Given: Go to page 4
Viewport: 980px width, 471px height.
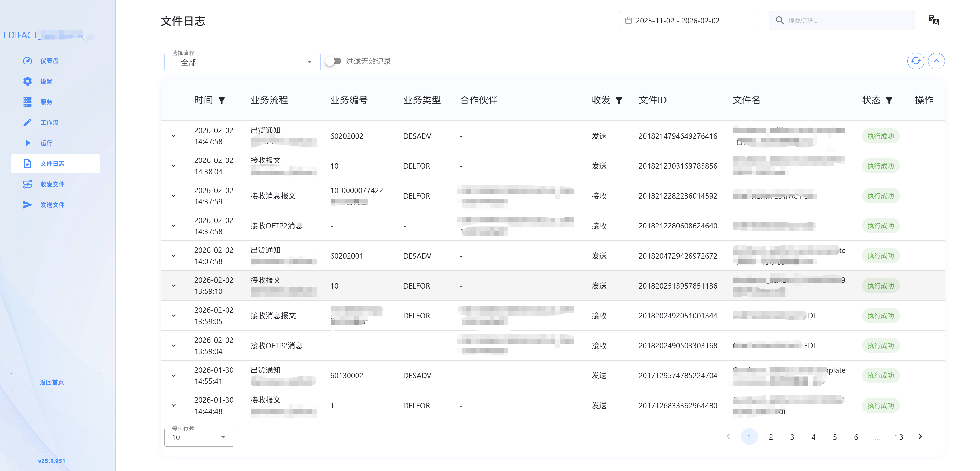Looking at the screenshot, I should (813, 437).
